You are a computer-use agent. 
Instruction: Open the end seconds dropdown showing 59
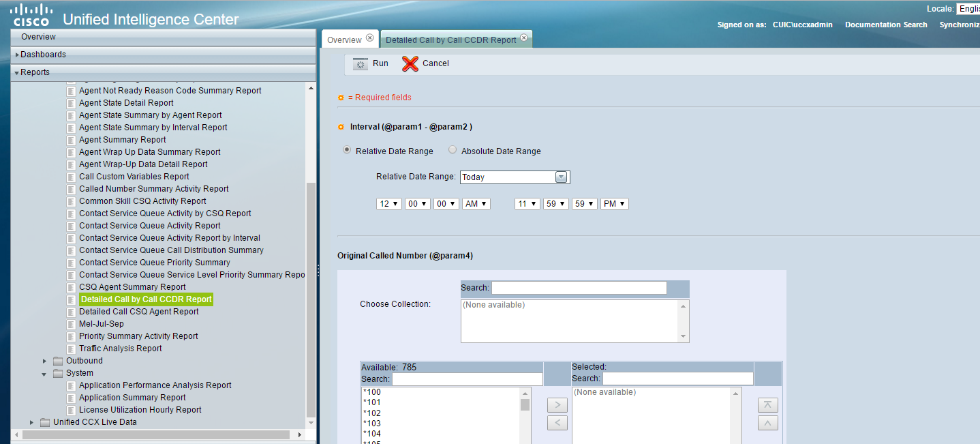(585, 204)
